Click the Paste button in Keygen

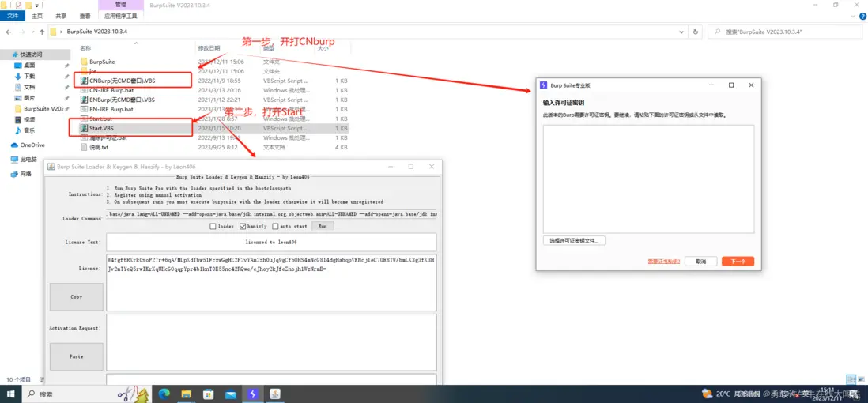(x=77, y=356)
